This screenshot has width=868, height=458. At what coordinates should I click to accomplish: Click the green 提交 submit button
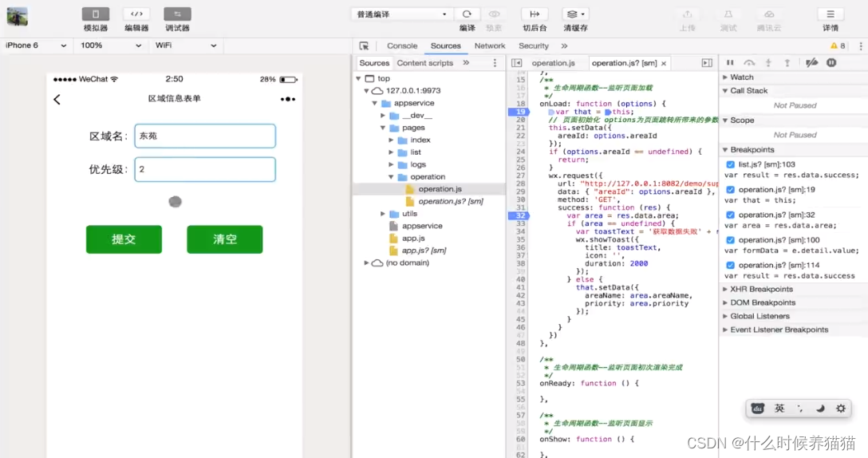coord(124,239)
